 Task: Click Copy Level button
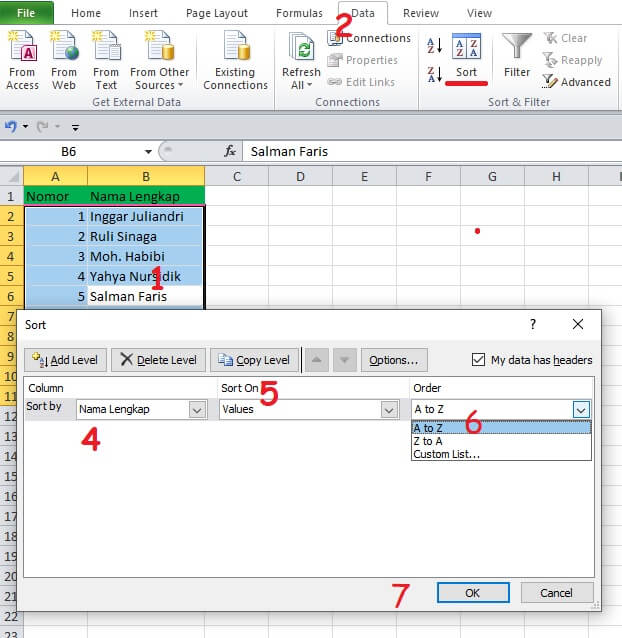(x=255, y=360)
